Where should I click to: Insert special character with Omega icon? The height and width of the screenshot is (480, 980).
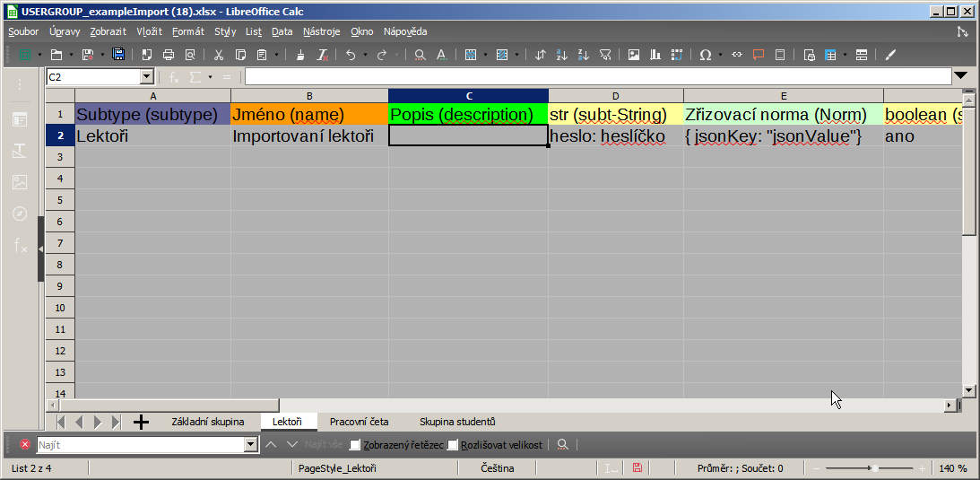click(706, 55)
